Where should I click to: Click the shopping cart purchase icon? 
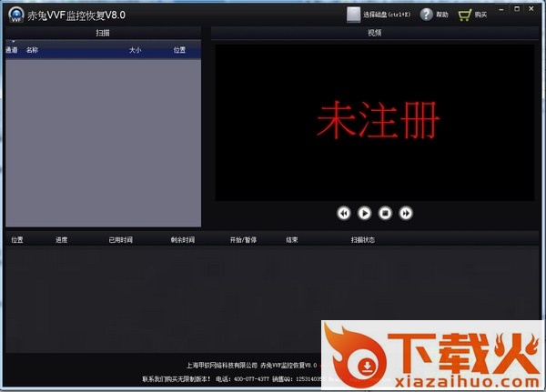pyautogui.click(x=465, y=15)
